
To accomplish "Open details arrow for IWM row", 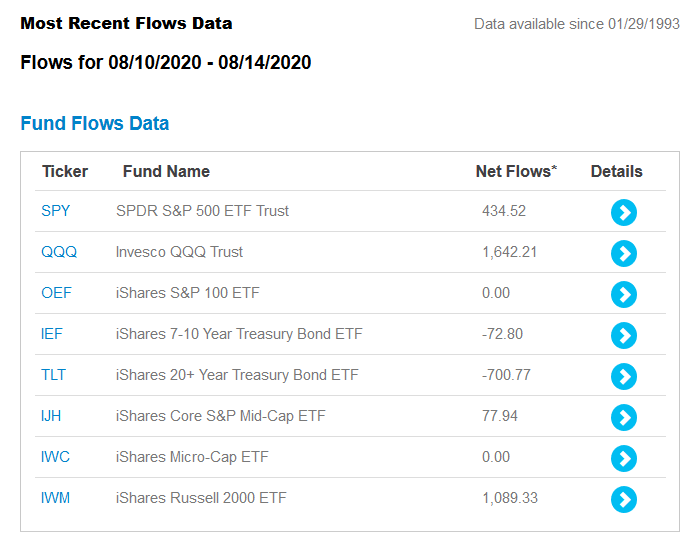I will [x=624, y=499].
